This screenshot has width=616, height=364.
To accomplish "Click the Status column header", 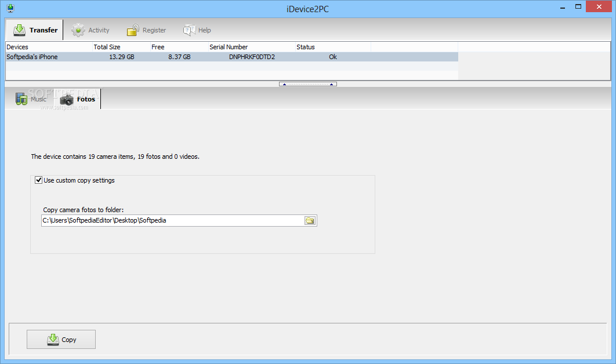I will coord(333,47).
